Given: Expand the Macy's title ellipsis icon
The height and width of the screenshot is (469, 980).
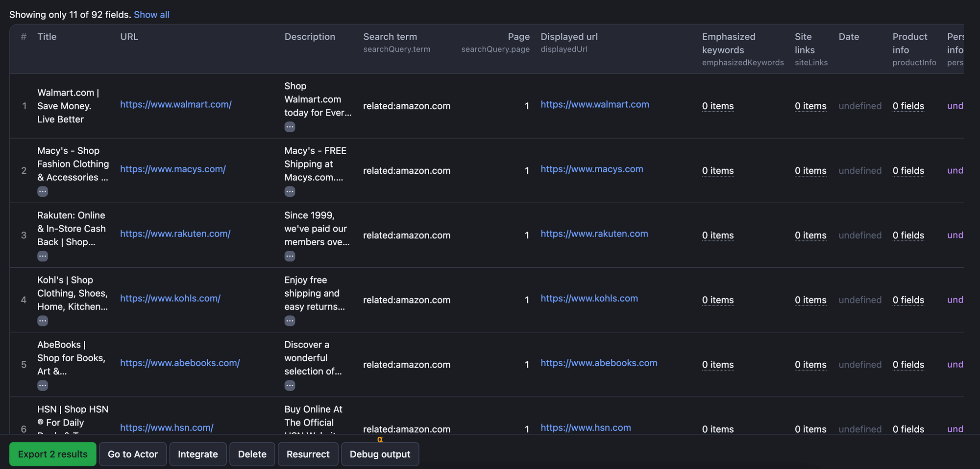Looking at the screenshot, I should [43, 191].
